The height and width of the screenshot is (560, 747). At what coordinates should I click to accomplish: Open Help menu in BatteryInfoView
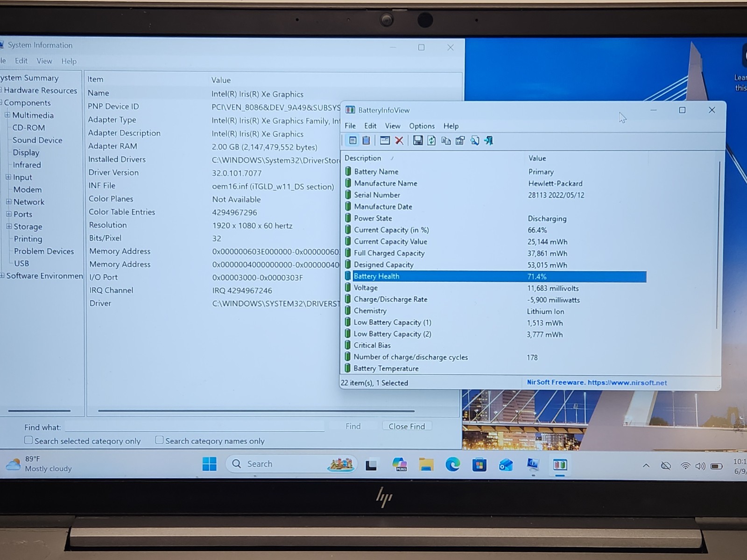[x=451, y=126]
